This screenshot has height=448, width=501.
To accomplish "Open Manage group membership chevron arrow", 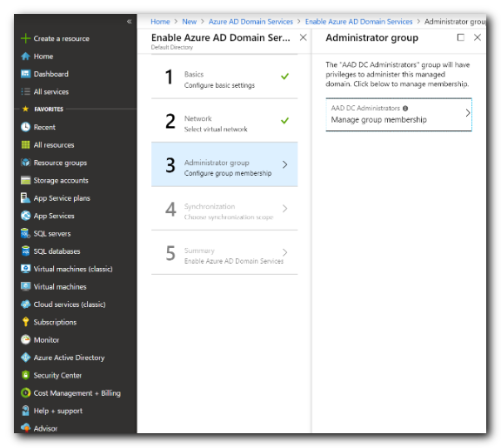I will click(x=467, y=113).
